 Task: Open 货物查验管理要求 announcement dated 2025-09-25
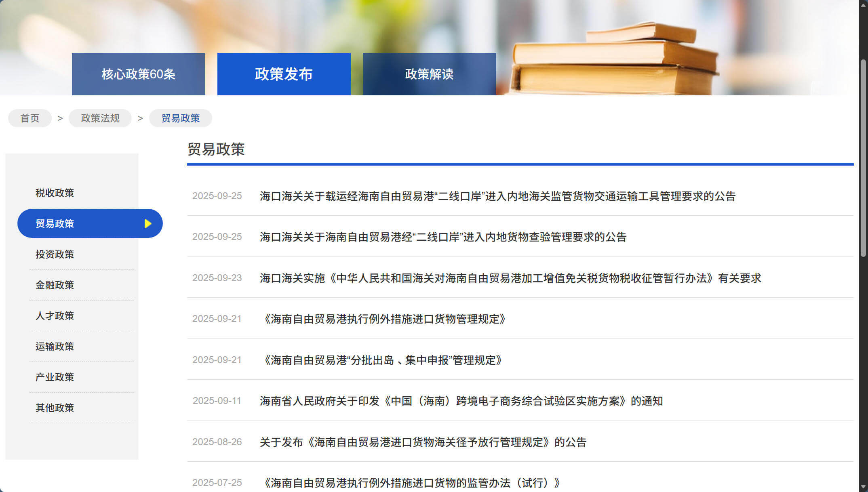click(x=443, y=237)
